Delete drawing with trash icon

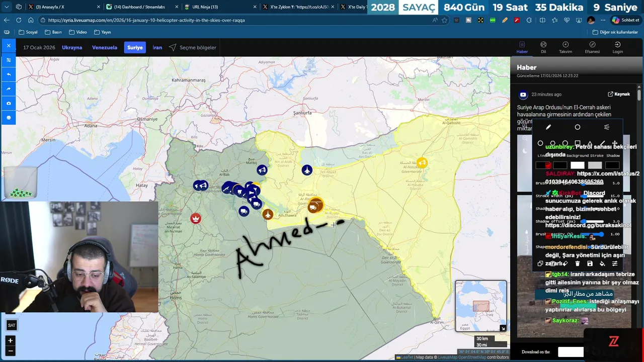tap(578, 263)
